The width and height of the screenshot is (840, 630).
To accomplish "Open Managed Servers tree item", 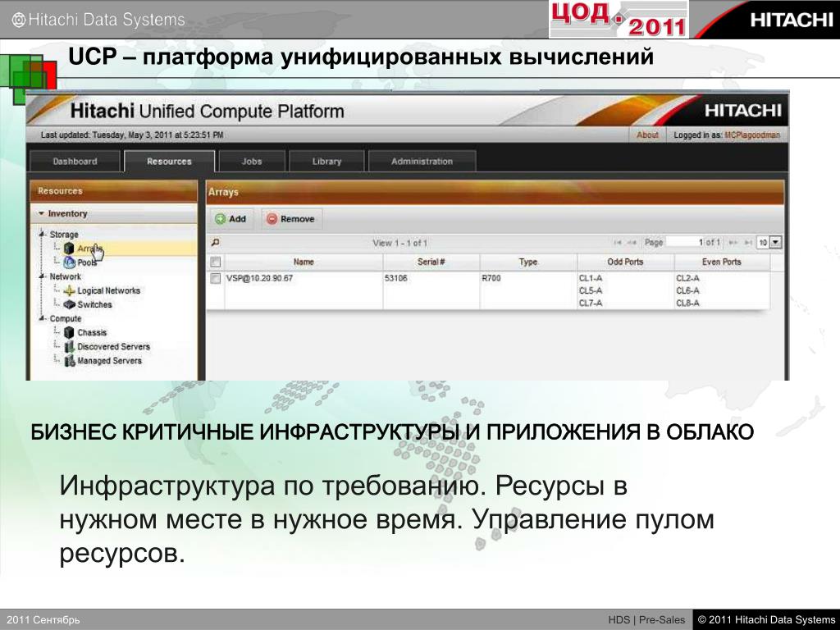I will 109,361.
